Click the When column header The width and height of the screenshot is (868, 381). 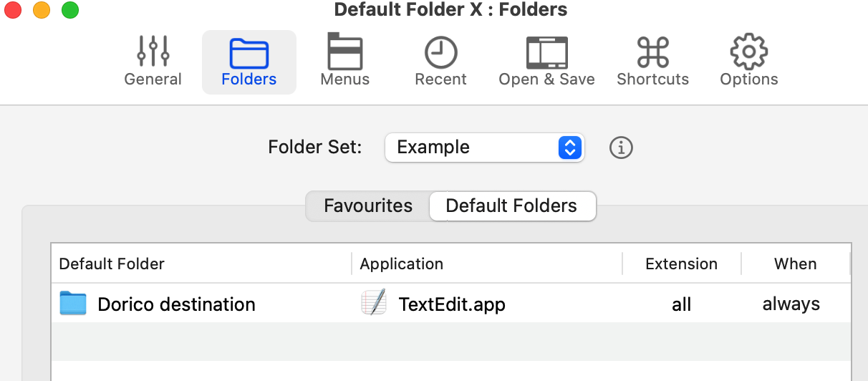point(796,264)
